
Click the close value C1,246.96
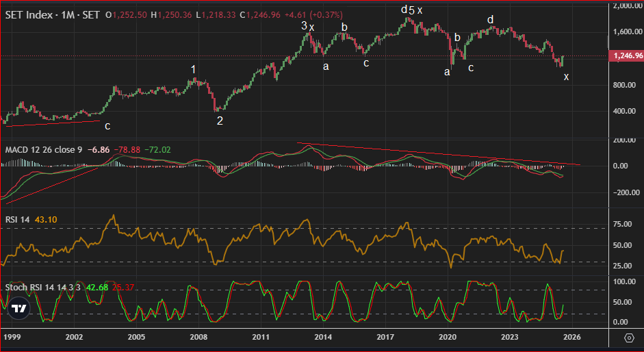[260, 15]
